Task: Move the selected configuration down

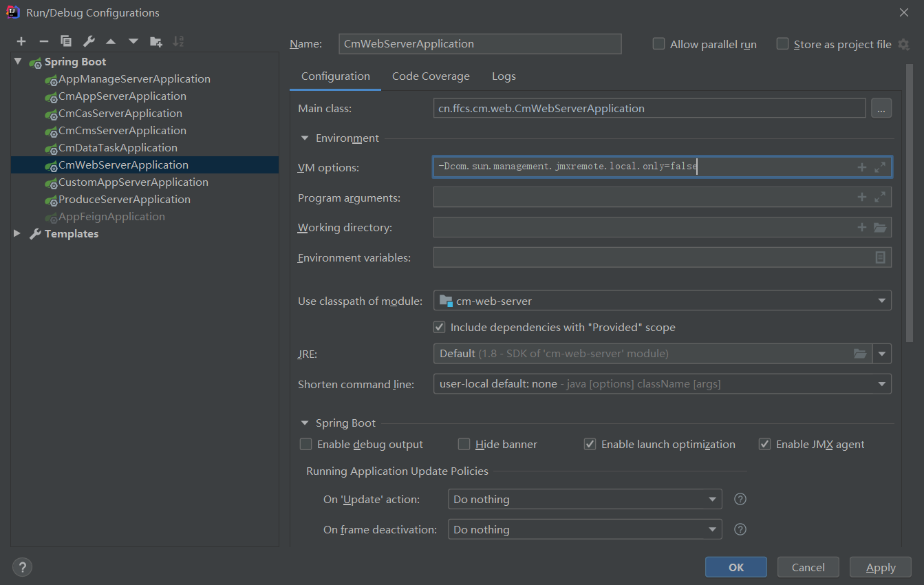Action: click(133, 41)
